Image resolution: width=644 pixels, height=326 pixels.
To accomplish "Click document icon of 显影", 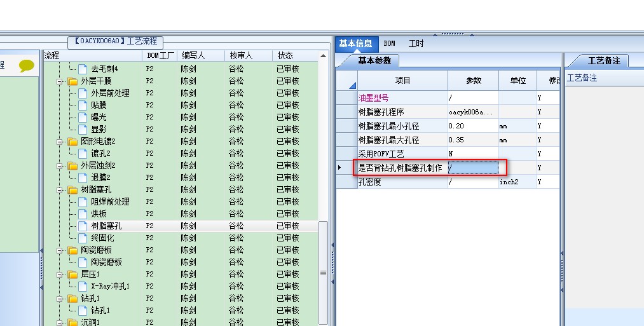I will [x=83, y=130].
